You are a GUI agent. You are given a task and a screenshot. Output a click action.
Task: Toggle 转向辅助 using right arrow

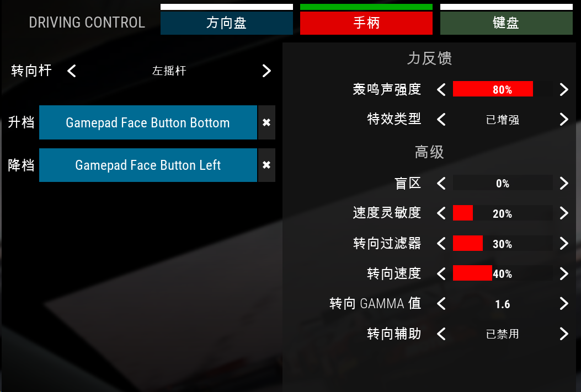pos(563,334)
